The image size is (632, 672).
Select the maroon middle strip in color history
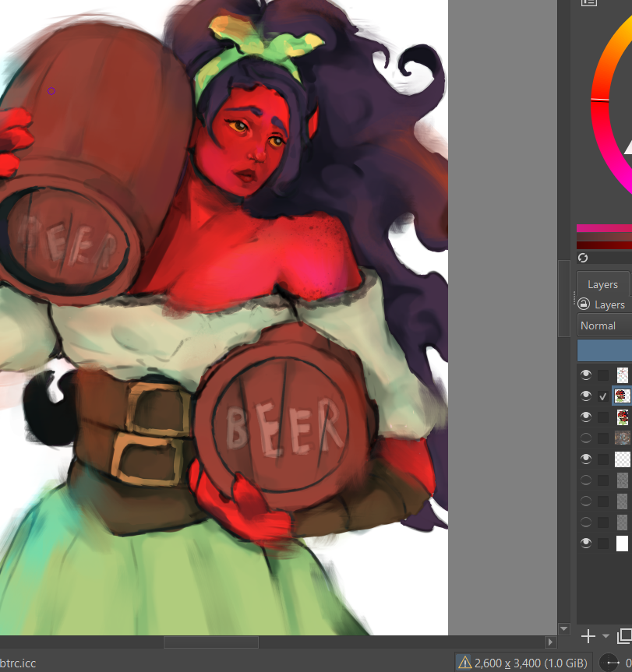tap(604, 237)
